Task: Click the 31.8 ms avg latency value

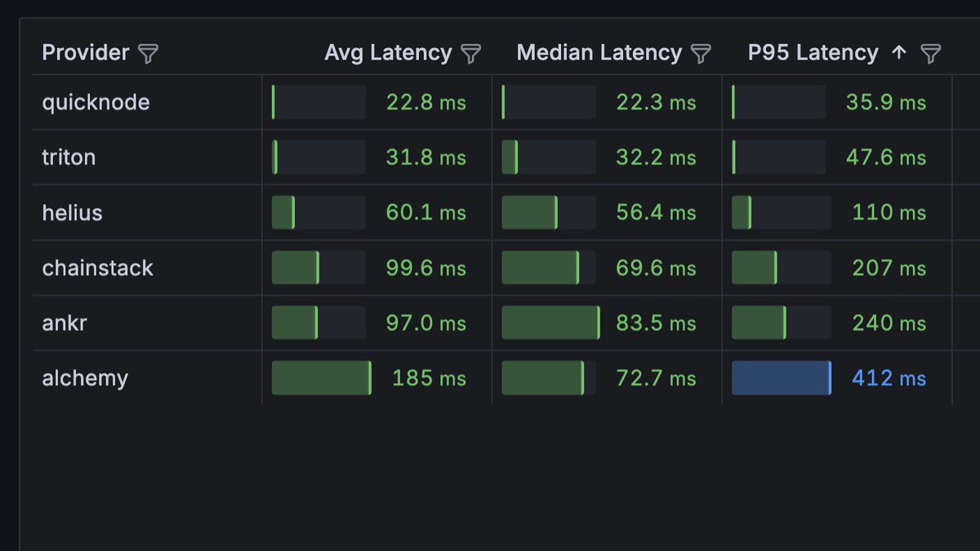Action: pos(426,158)
